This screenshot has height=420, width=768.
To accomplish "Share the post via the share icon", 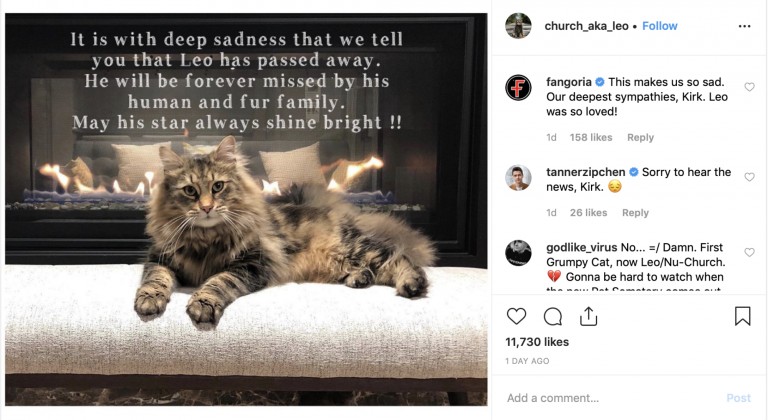I will pos(588,316).
